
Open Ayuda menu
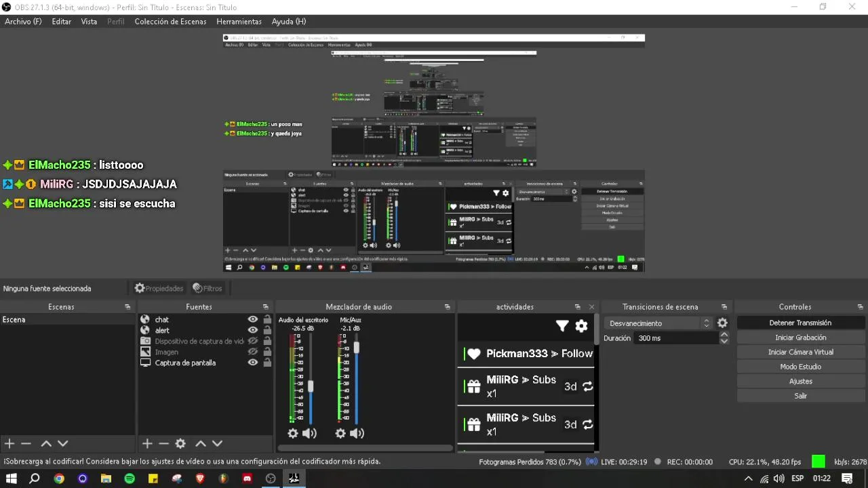[x=289, y=22]
